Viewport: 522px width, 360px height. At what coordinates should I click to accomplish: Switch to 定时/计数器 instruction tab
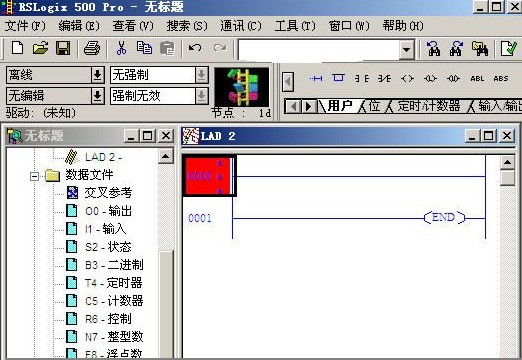[x=429, y=106]
